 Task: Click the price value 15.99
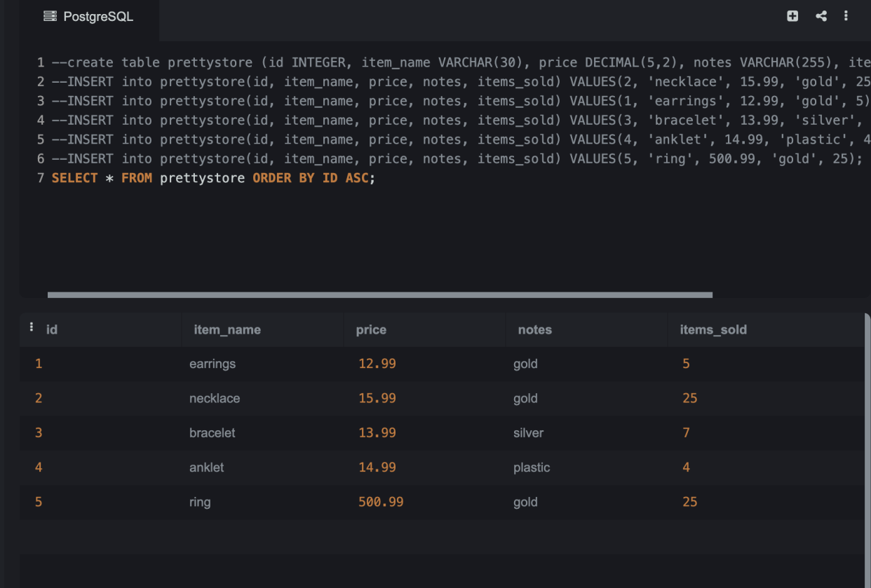coord(377,398)
